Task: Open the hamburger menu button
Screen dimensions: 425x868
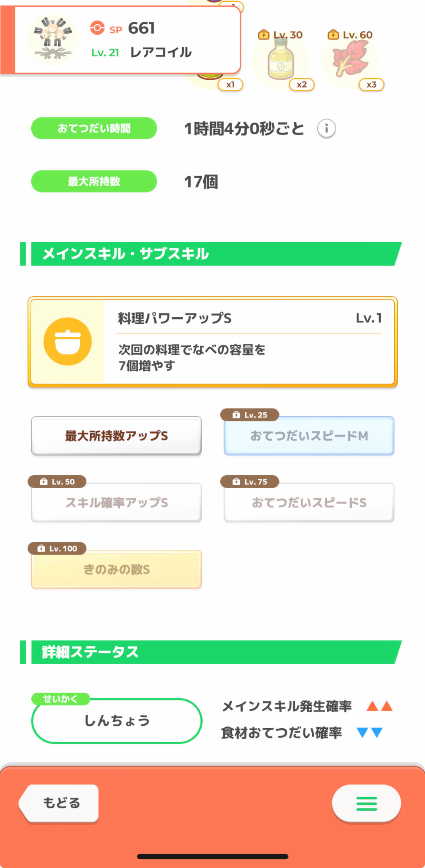Action: coord(366,803)
